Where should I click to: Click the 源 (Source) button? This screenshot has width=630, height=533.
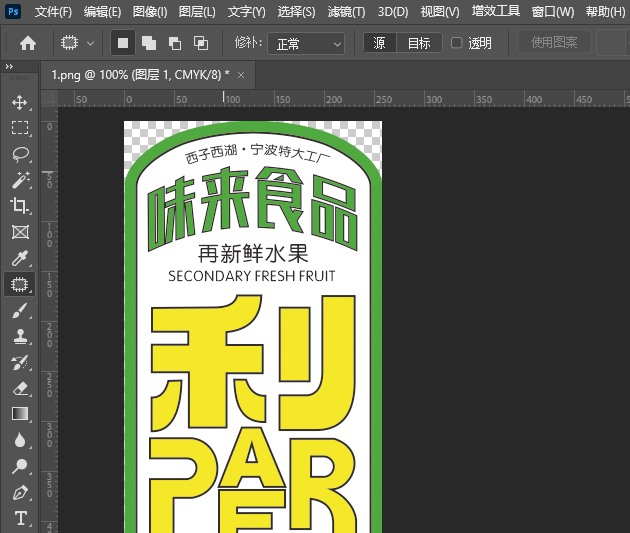(379, 43)
